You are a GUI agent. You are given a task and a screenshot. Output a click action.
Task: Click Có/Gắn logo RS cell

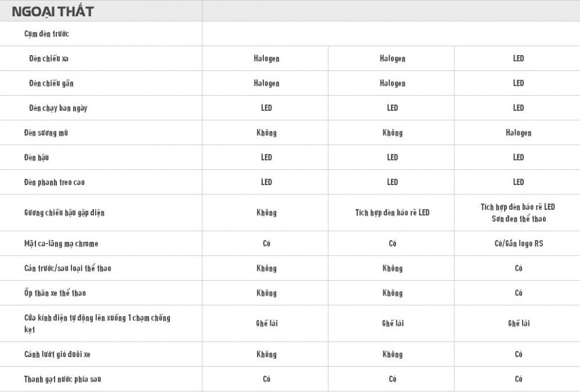tap(517, 244)
